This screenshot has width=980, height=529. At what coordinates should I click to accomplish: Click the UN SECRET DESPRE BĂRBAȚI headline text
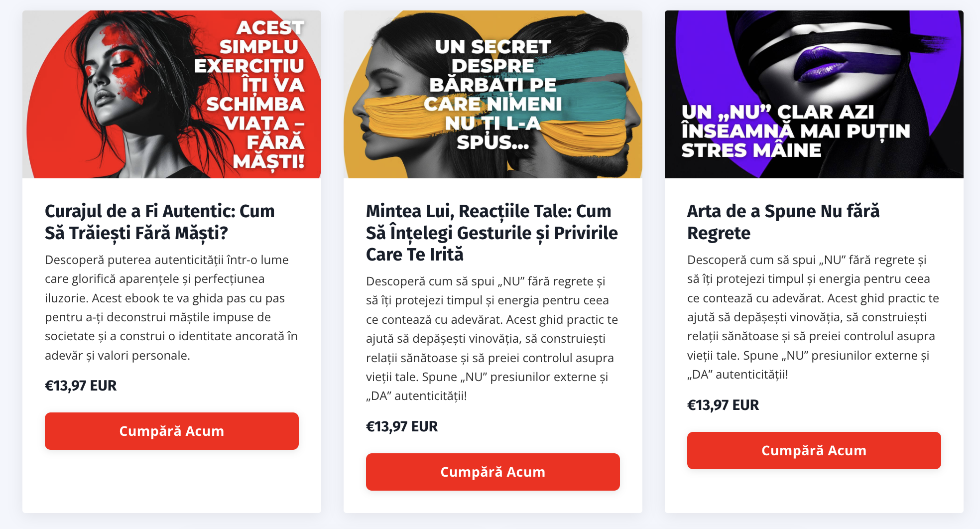[492, 94]
